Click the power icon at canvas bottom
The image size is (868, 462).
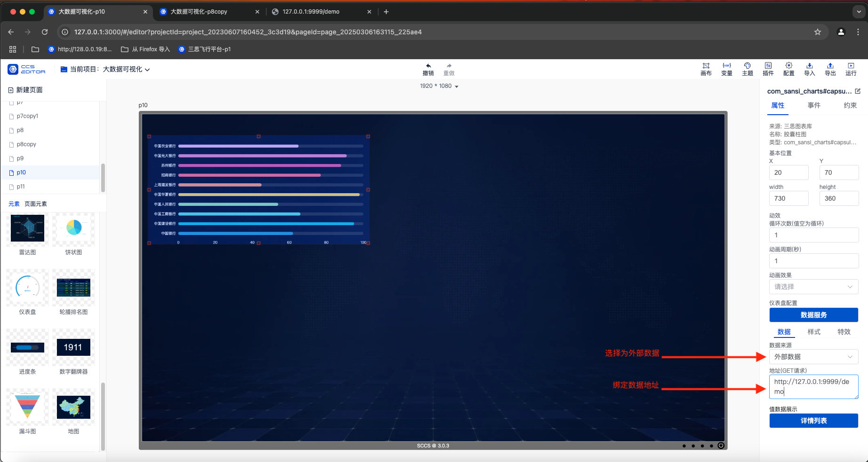click(x=721, y=445)
